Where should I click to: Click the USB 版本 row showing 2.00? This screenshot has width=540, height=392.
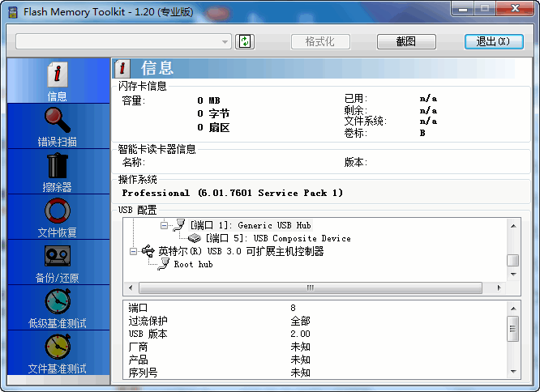(315, 334)
